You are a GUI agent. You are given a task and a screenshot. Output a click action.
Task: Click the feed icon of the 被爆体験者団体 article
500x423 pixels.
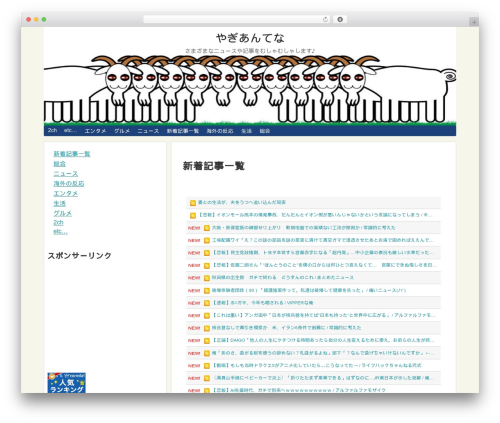click(x=207, y=291)
